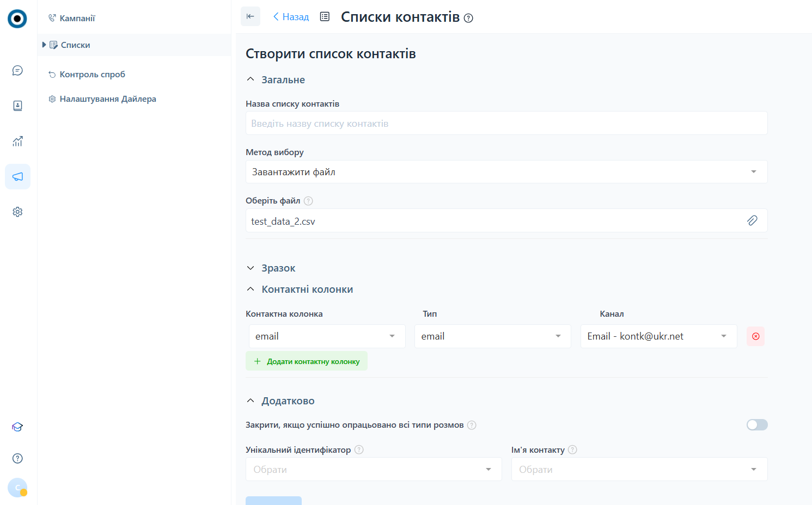
Task: Open 'Унікальний ідентифікатор' dropdown
Action: (x=373, y=469)
